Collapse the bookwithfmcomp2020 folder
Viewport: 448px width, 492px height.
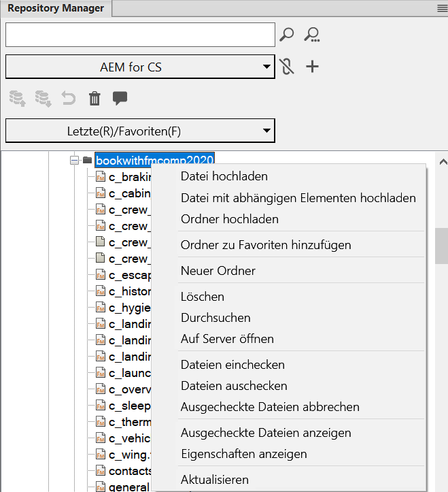[x=74, y=161]
